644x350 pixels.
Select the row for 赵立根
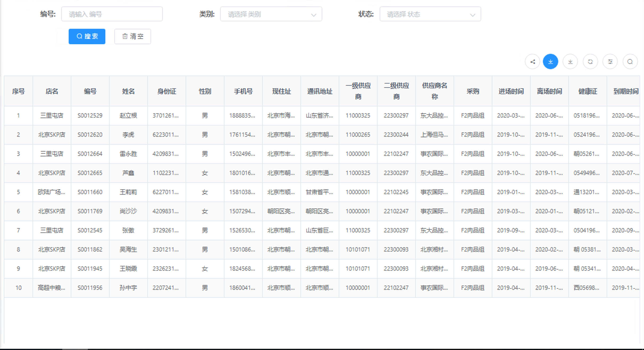point(128,115)
